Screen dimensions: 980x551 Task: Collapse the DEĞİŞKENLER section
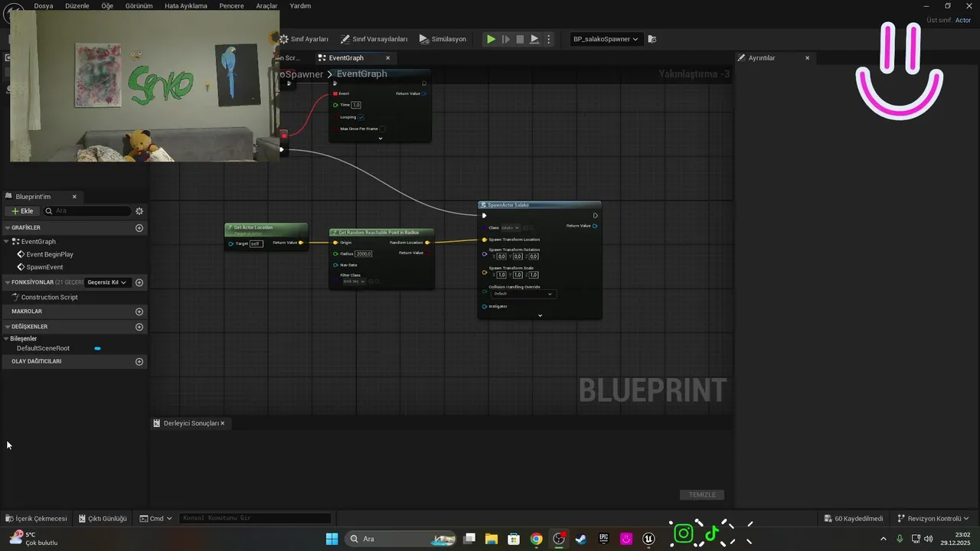coord(7,327)
